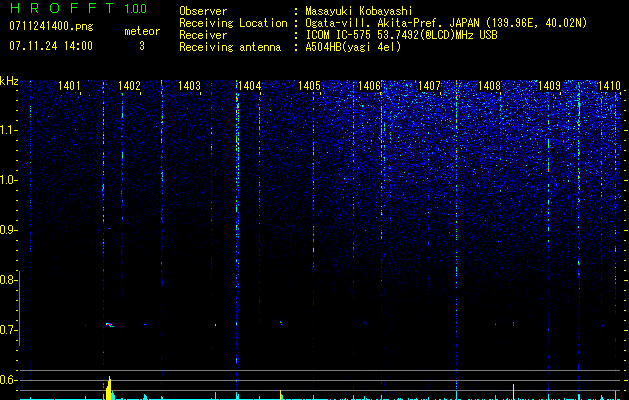The image size is (629, 400).
Task: Click the bright meteor echo near 0.7 kHz after 1401
Action: (110, 325)
